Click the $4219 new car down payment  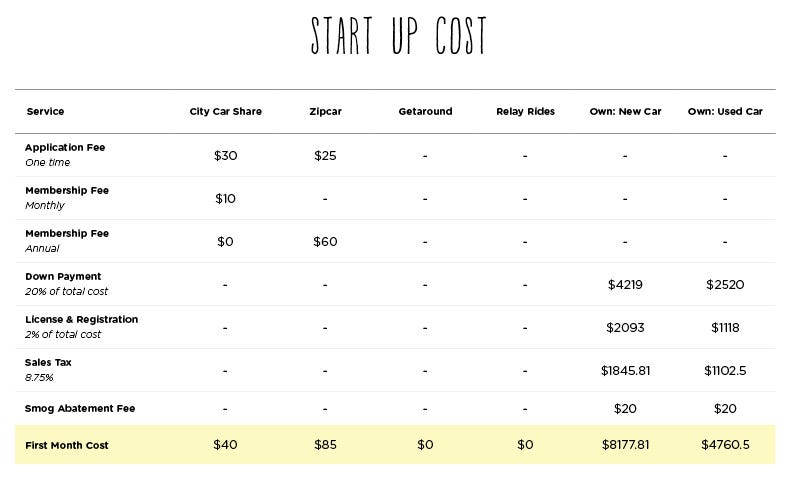626,285
